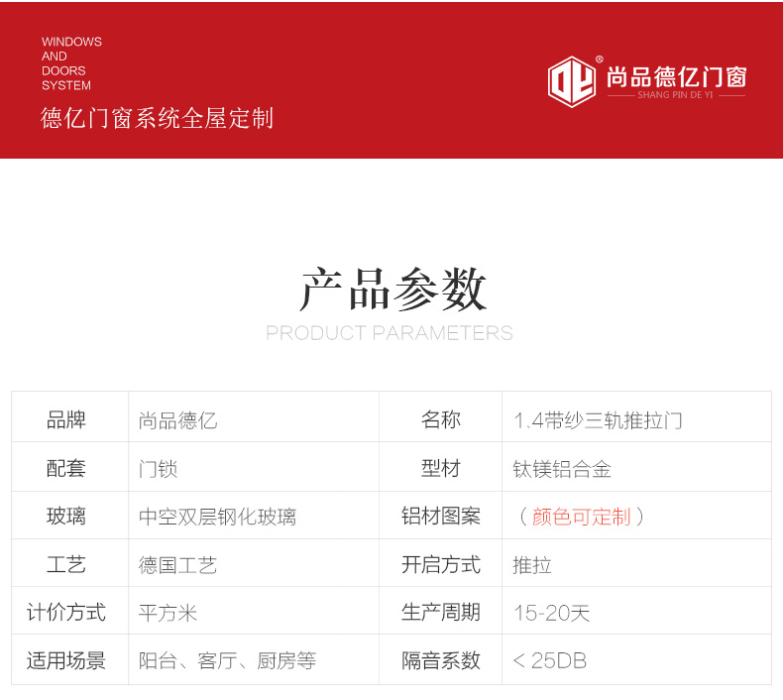Click the 尚品德亿 brand value in table
Image resolution: width=783 pixels, height=700 pixels.
click(x=177, y=420)
